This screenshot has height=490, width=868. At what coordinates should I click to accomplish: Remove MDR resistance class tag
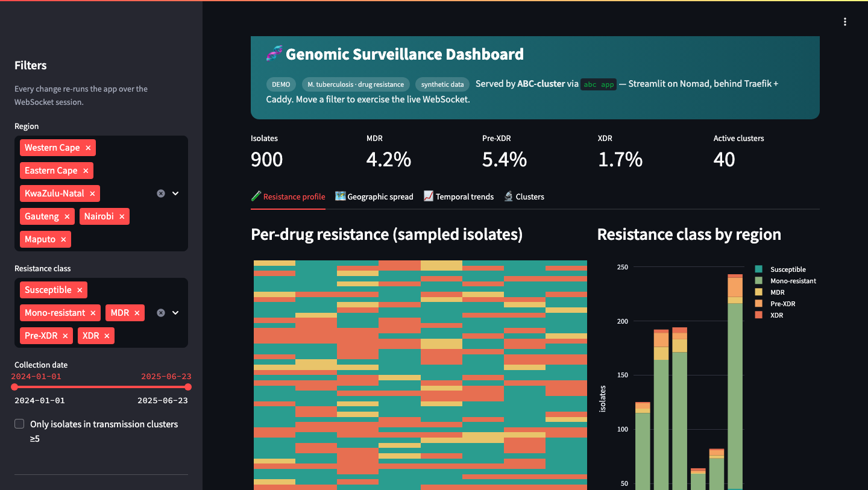pyautogui.click(x=137, y=313)
